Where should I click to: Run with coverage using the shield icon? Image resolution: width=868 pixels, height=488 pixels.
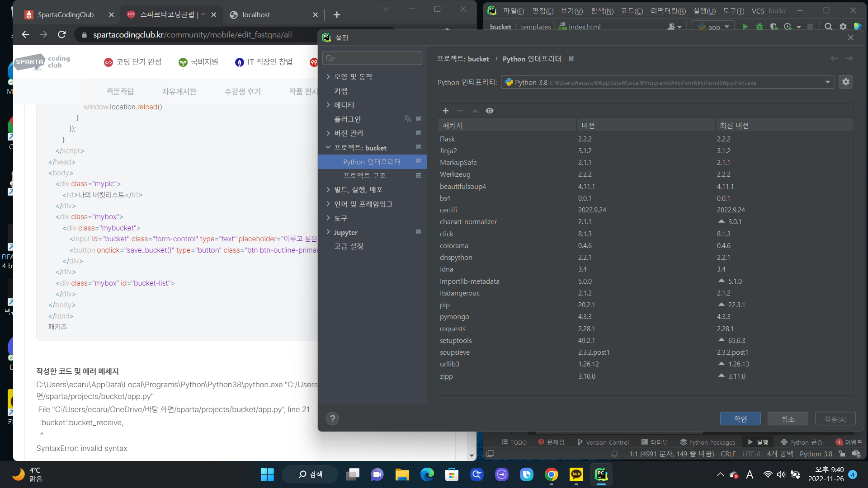click(x=774, y=27)
